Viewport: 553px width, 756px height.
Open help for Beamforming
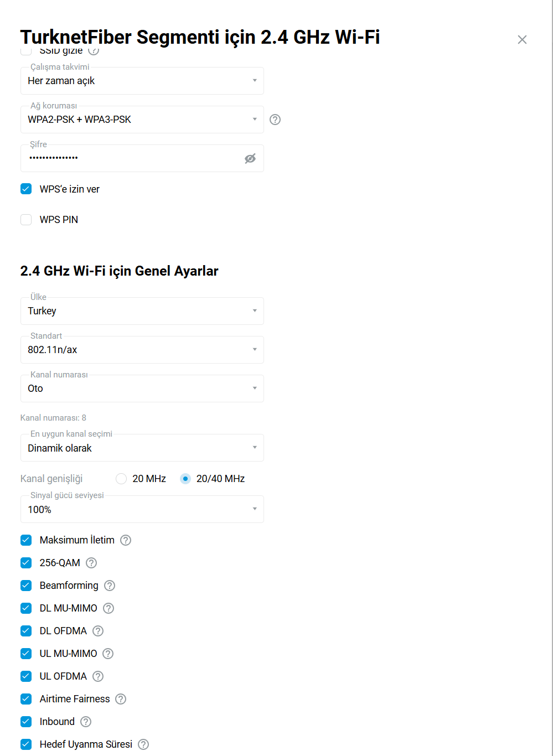click(x=110, y=586)
